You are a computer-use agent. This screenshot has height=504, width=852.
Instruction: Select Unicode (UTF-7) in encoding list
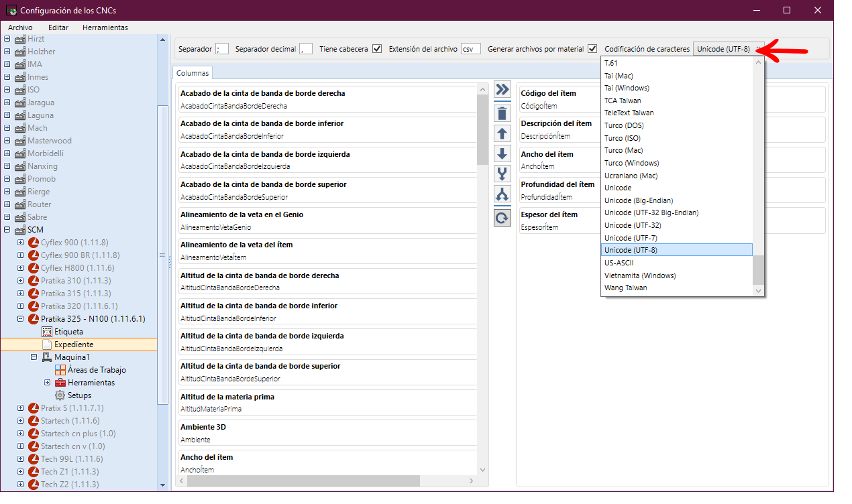click(677, 238)
